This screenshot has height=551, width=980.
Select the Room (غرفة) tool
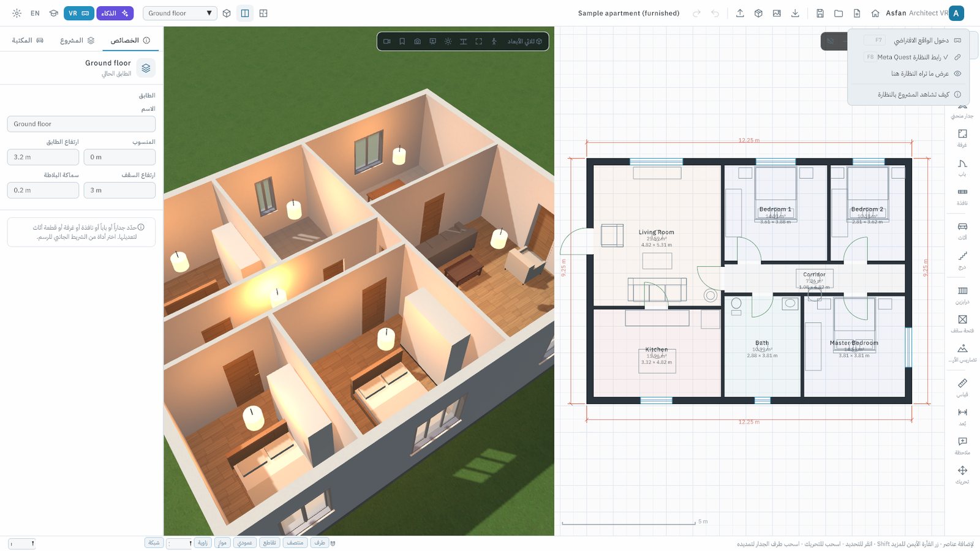(x=962, y=138)
